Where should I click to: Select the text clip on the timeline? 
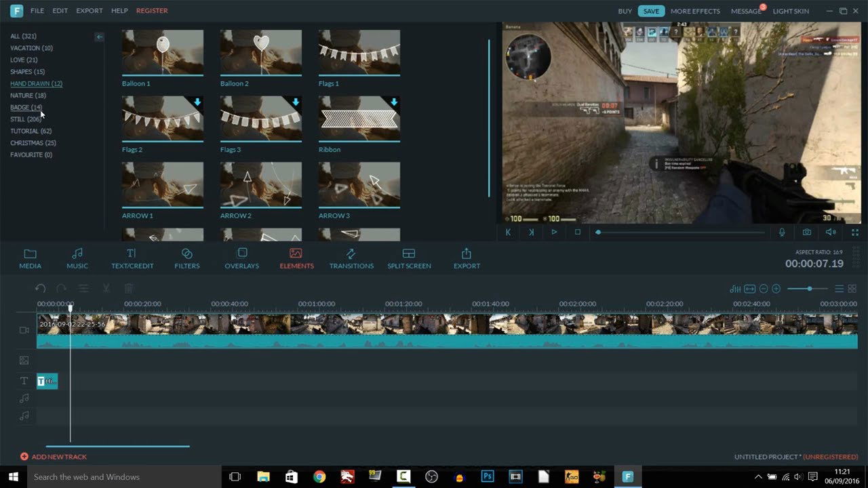pos(47,381)
